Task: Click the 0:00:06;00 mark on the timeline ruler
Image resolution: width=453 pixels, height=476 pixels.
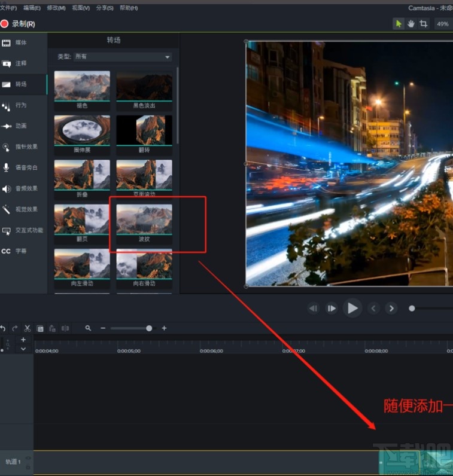Action: pyautogui.click(x=211, y=351)
